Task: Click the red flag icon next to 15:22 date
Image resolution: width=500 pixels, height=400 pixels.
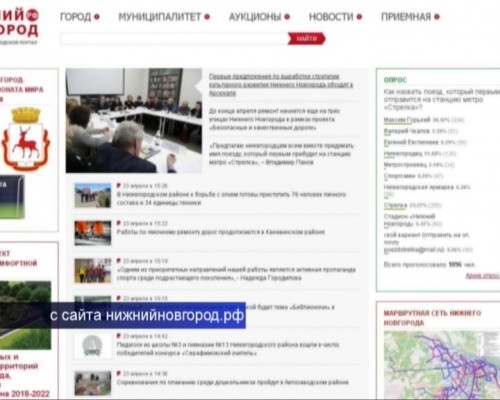Action: tap(119, 223)
